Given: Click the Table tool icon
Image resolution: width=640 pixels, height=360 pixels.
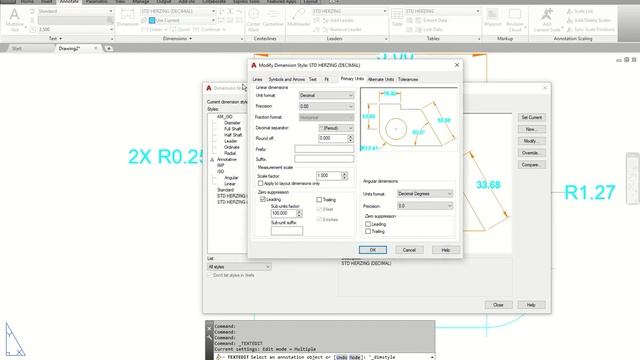Looking at the screenshot, I should point(397,18).
